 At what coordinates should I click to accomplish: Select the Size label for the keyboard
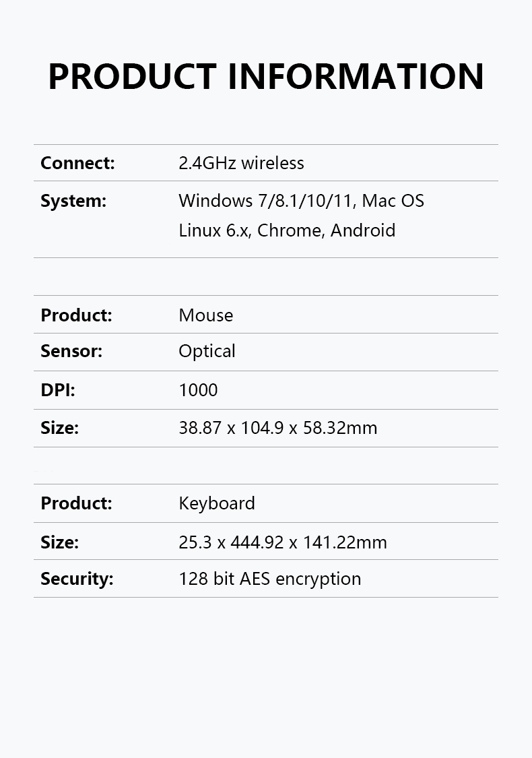coord(59,542)
